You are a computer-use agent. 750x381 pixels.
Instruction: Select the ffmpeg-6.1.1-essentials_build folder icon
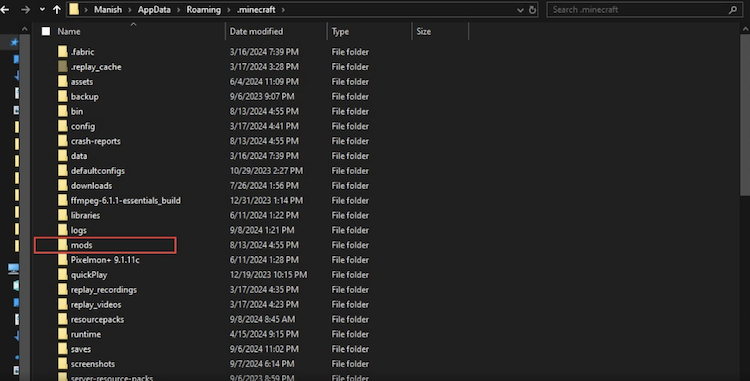point(63,200)
